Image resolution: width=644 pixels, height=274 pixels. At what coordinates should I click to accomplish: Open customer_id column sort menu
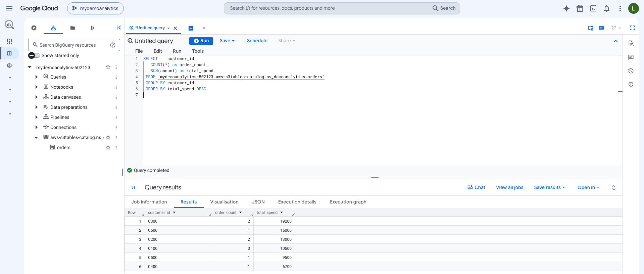[x=174, y=213]
